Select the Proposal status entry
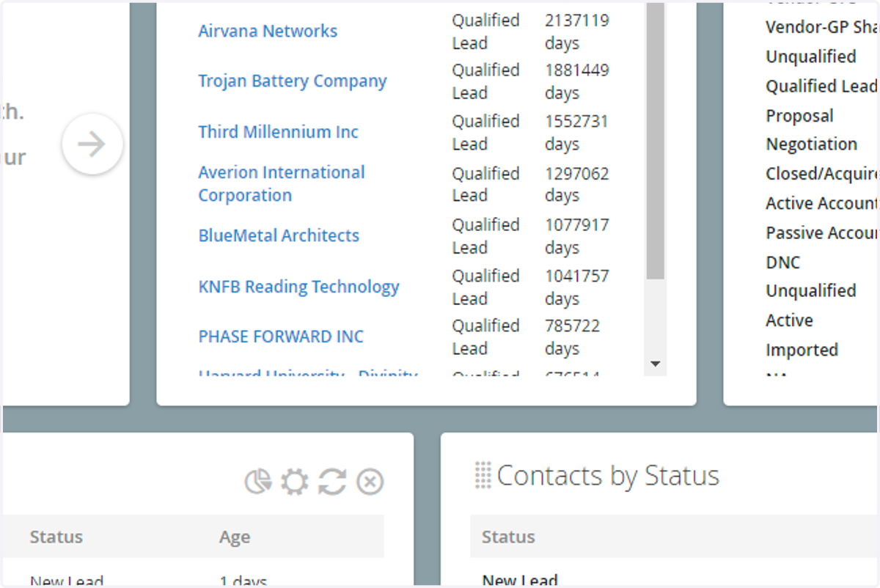 coord(799,116)
